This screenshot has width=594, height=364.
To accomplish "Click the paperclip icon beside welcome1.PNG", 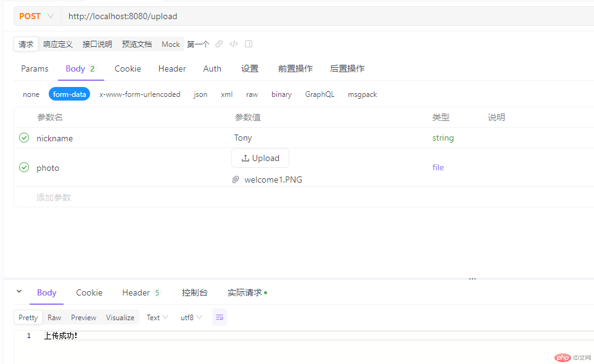I will pyautogui.click(x=236, y=180).
